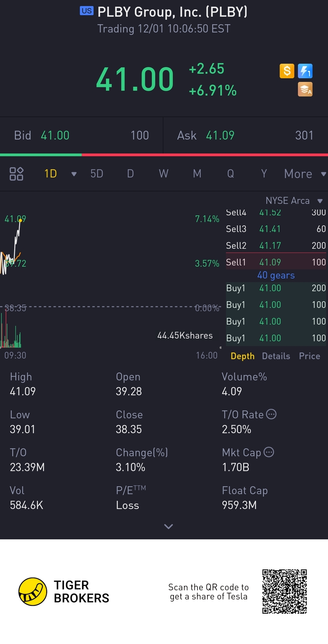Tap the Sell1 41.09 order row

275,262
